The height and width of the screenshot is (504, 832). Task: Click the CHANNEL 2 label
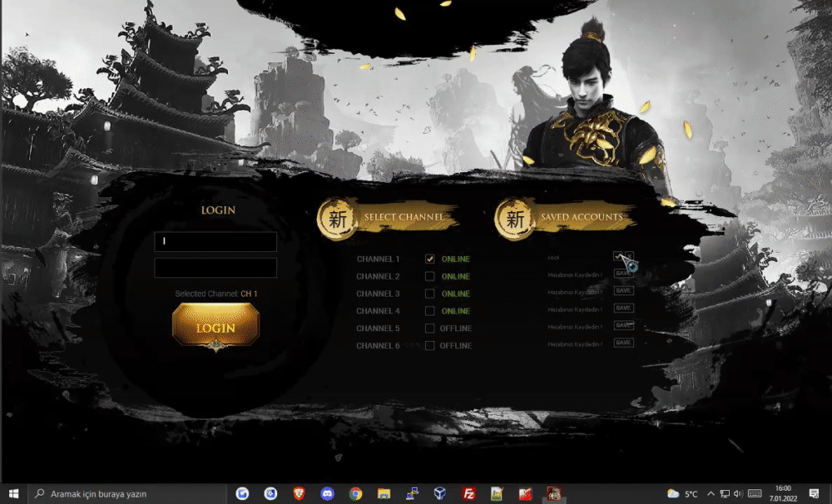(x=378, y=276)
